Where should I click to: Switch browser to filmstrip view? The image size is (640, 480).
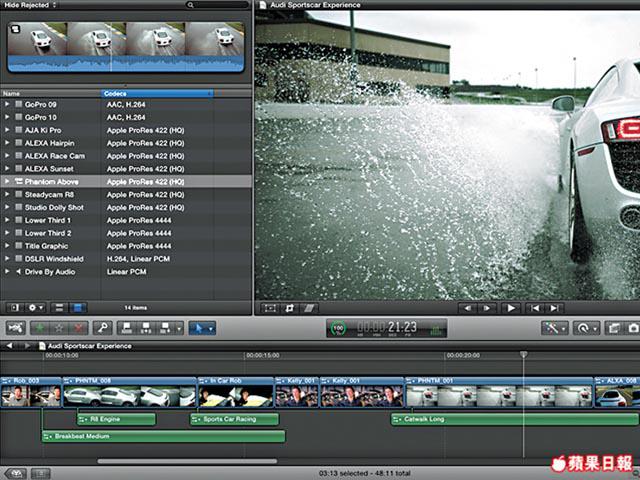(x=59, y=307)
